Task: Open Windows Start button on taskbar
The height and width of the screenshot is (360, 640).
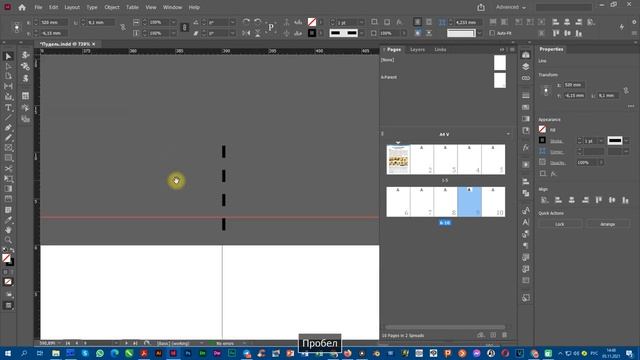Action: [x=7, y=353]
